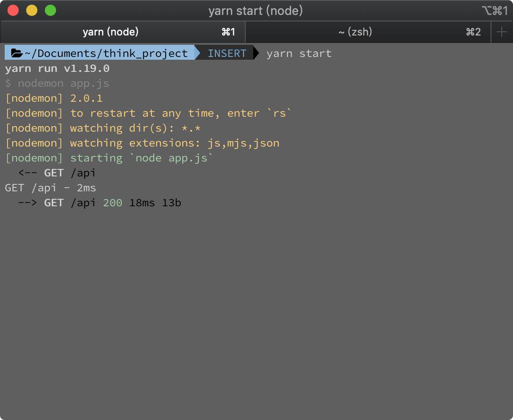The height and width of the screenshot is (420, 513).
Task: Click the '[nodemon] 2.0.1' line
Action: pos(54,98)
